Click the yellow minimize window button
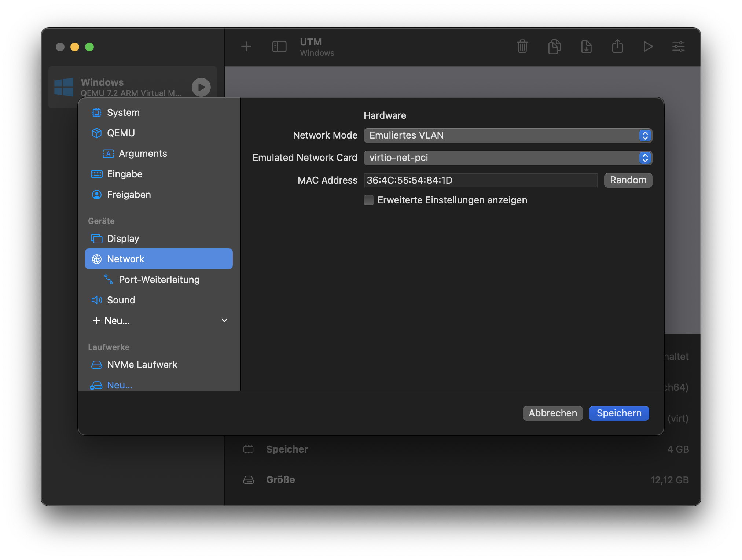742x560 pixels. (75, 47)
